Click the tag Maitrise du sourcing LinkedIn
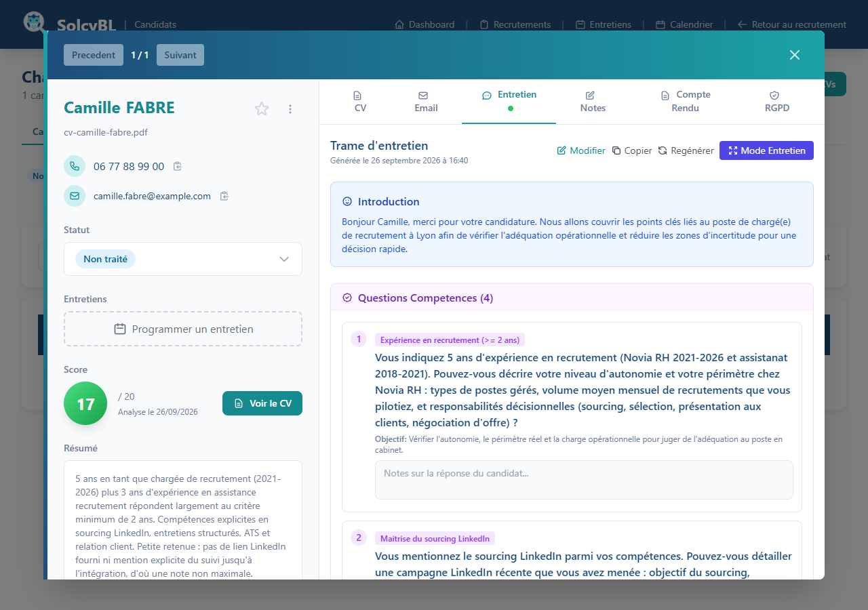The image size is (868, 610). point(435,538)
